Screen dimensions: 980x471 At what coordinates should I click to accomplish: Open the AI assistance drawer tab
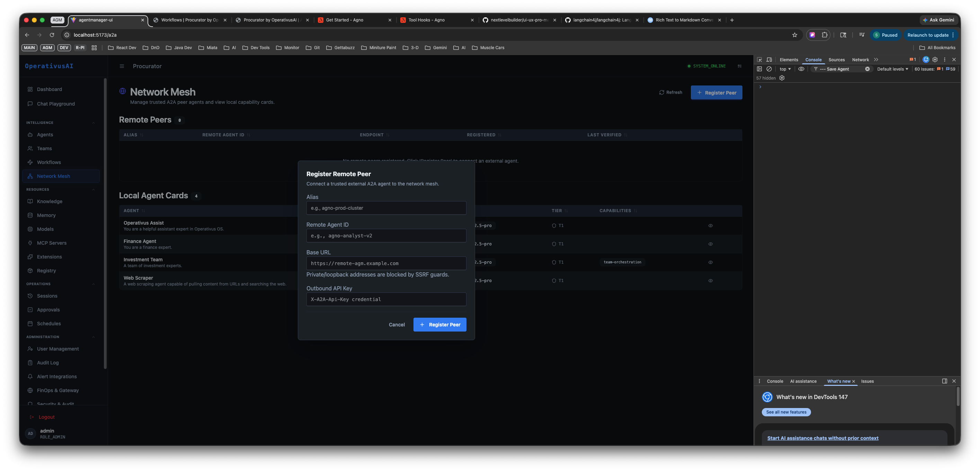coord(803,381)
